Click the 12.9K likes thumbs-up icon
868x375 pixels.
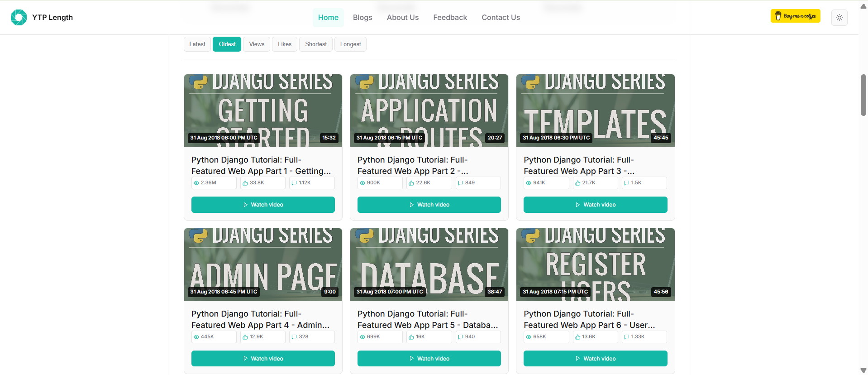245,337
